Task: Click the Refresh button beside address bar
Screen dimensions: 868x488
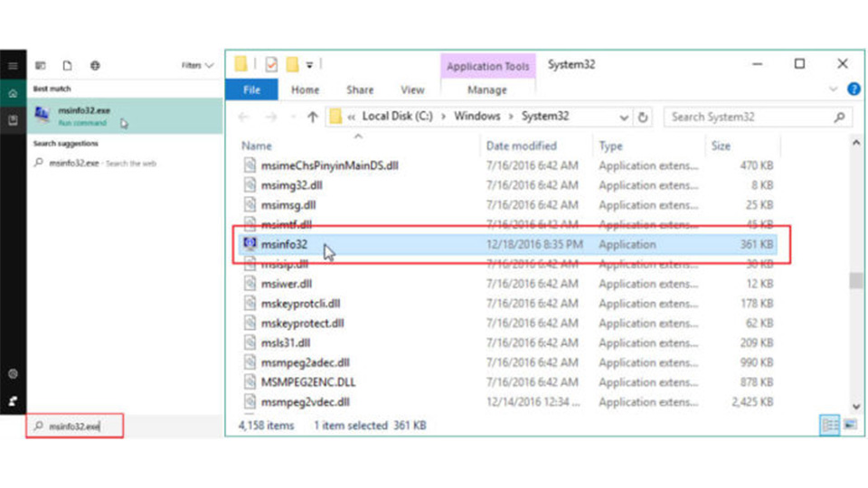Action: (x=644, y=117)
